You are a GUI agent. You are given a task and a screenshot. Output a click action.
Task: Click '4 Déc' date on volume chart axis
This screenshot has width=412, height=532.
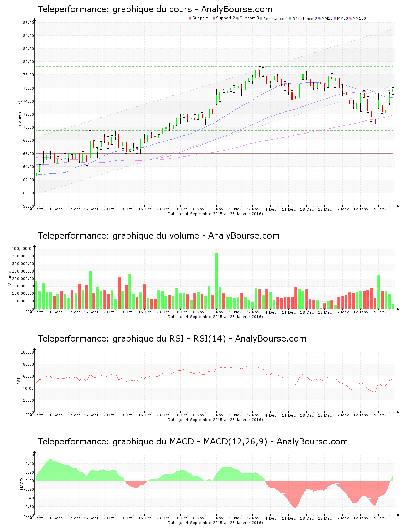point(271,312)
